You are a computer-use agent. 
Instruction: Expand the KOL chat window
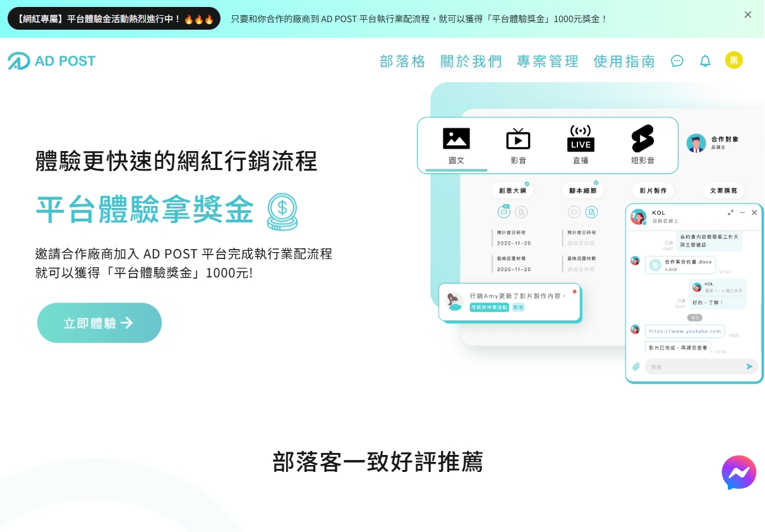tap(731, 213)
